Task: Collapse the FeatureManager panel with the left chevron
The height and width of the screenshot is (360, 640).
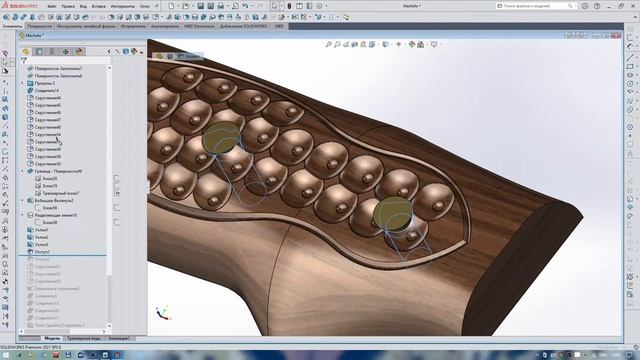Action: [x=109, y=51]
